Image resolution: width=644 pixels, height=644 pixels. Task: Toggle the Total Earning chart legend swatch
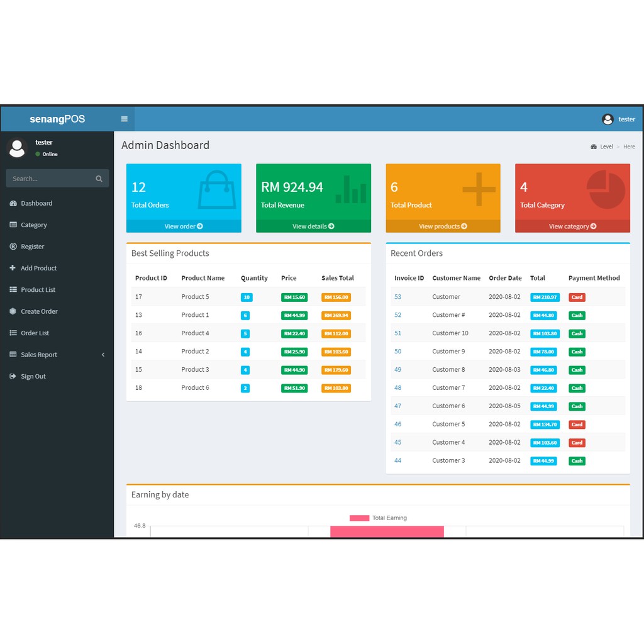click(359, 518)
